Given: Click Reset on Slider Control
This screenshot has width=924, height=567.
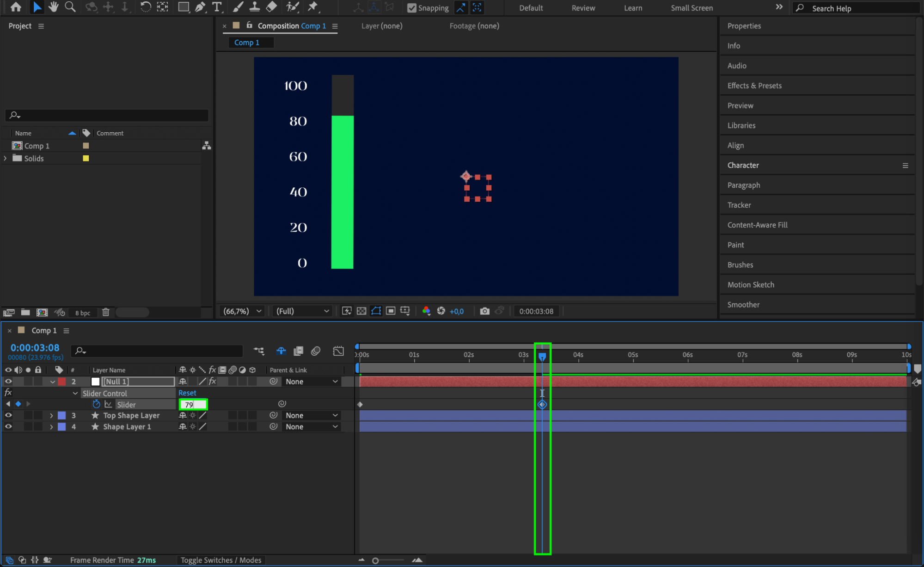Looking at the screenshot, I should coord(187,393).
